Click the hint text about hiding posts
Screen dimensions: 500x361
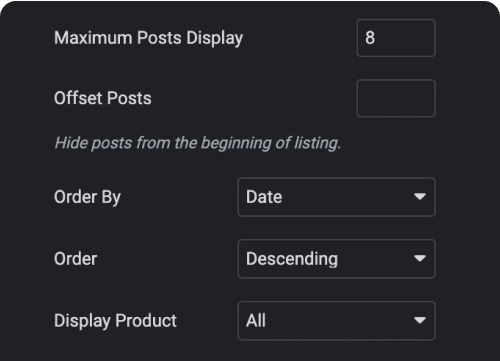coord(198,143)
